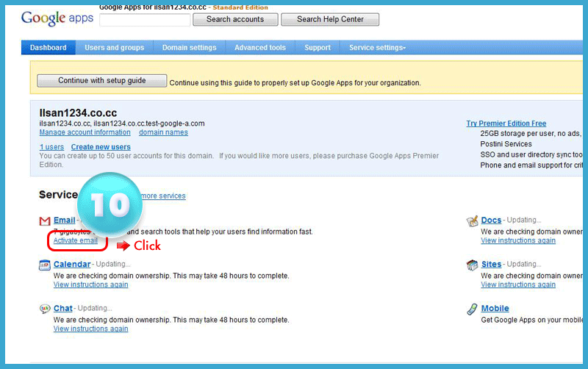
Task: Click the Standard Edition label
Action: [240, 7]
